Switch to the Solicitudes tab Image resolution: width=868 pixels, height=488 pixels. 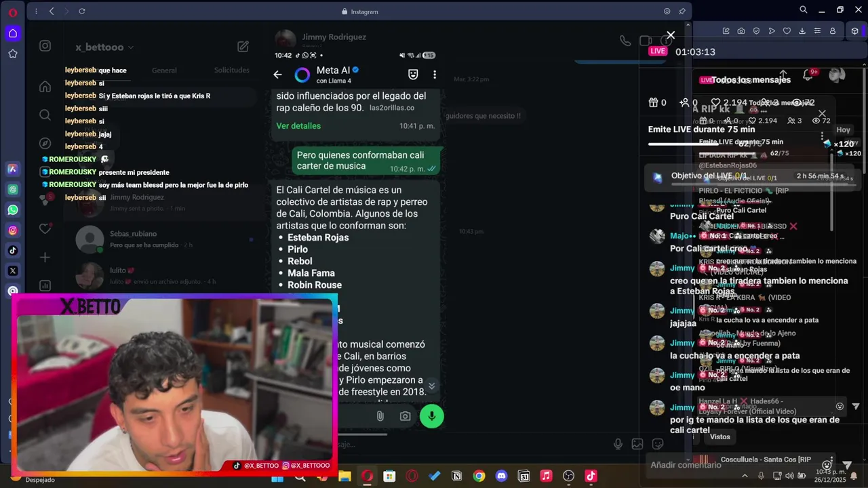231,70
